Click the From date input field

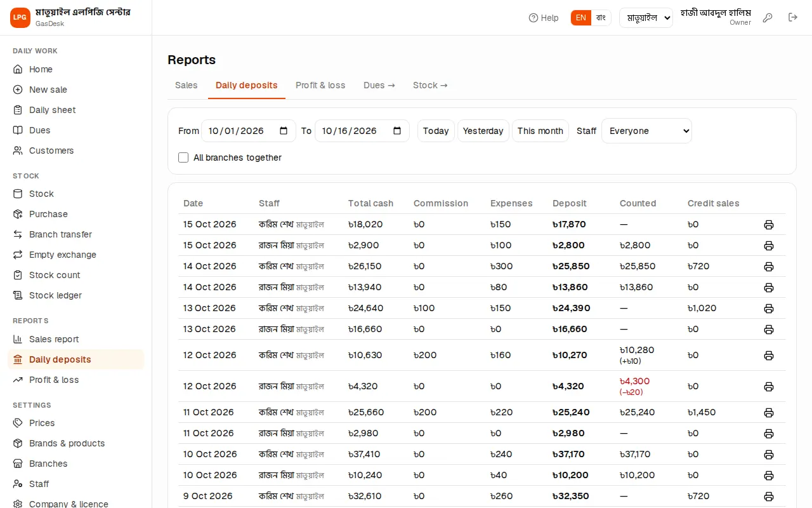249,131
